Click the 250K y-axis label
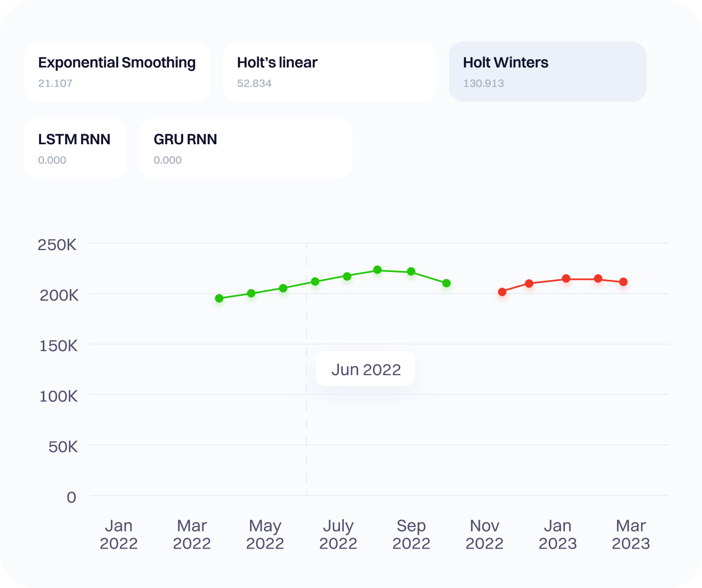 tap(57, 245)
